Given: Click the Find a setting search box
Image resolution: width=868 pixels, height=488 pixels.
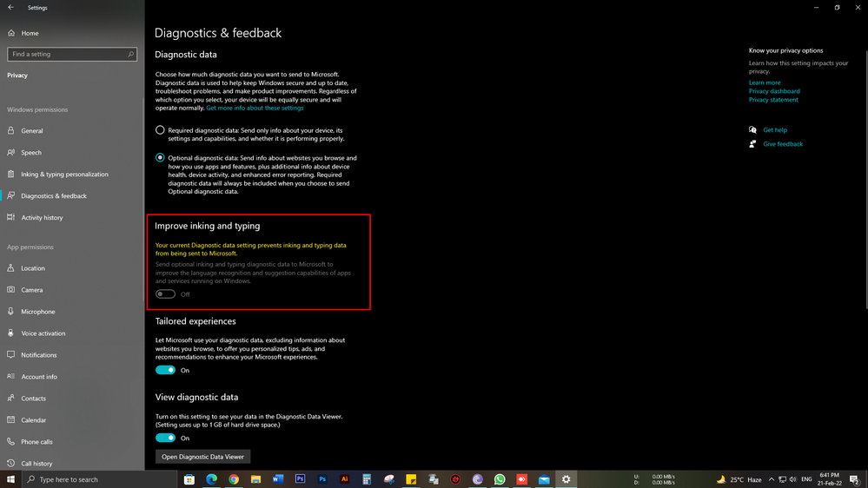Looking at the screenshot, I should (72, 54).
